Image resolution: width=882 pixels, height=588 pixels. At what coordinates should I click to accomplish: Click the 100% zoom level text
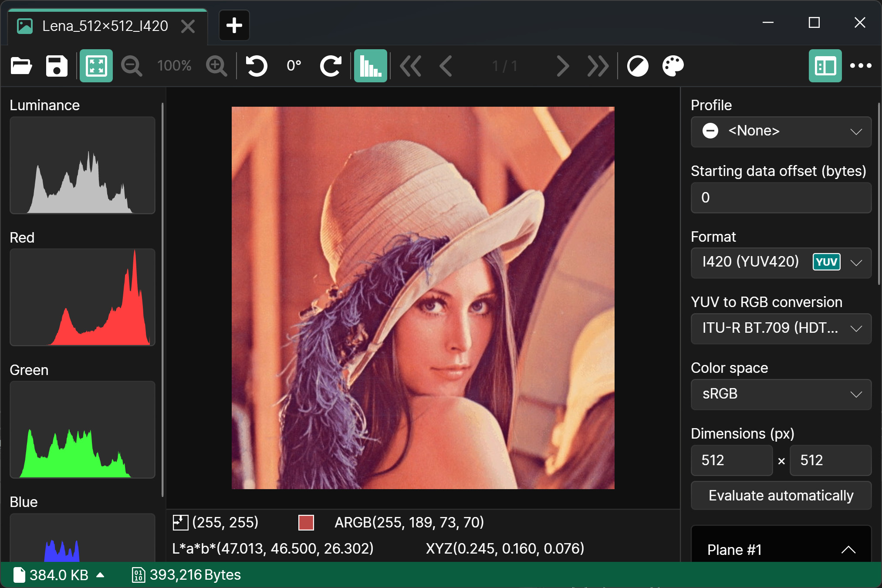tap(174, 66)
